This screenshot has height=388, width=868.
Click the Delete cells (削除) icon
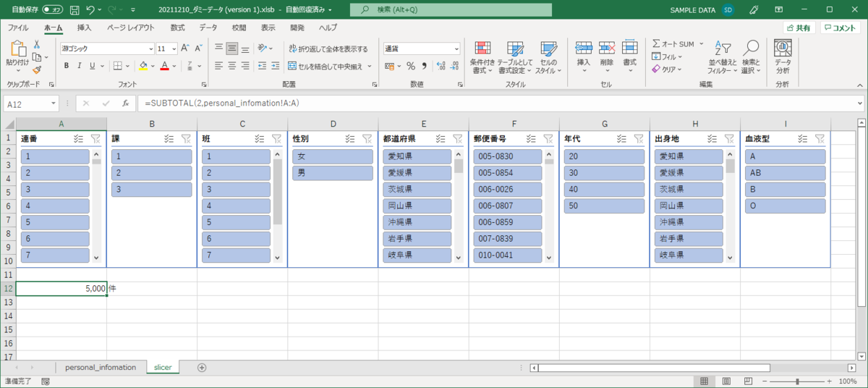pos(607,48)
